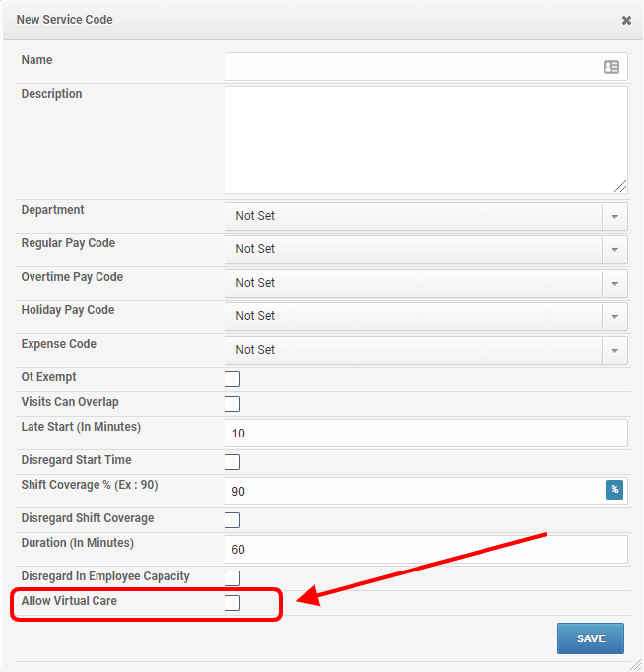Check the Visits Can Overlap box
The width and height of the screenshot is (644, 672).
tap(232, 404)
